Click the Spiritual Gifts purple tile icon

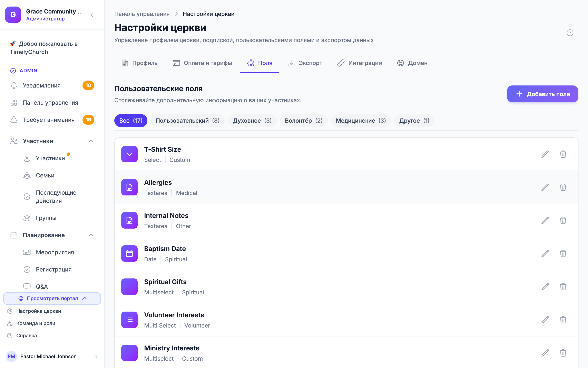tap(129, 286)
